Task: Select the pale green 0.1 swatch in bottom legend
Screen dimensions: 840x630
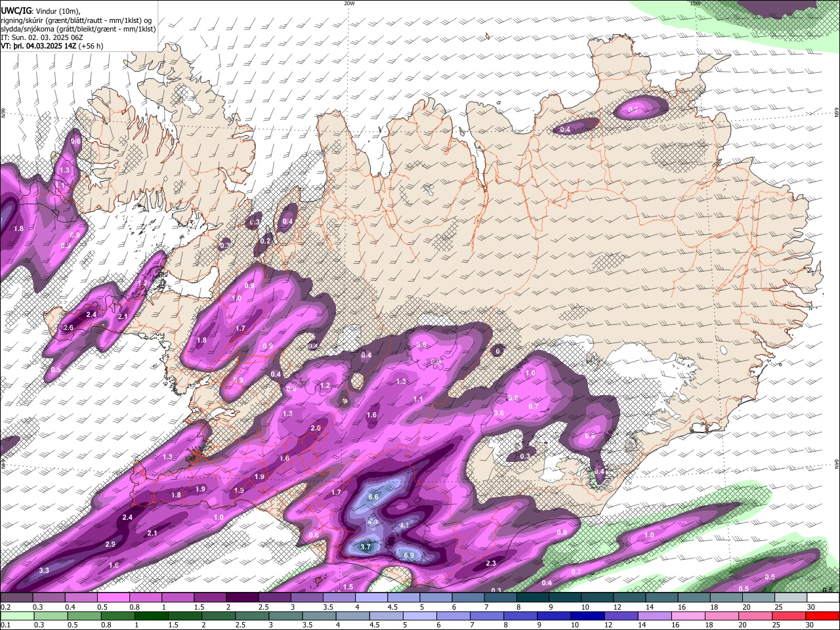Action: coord(17,616)
